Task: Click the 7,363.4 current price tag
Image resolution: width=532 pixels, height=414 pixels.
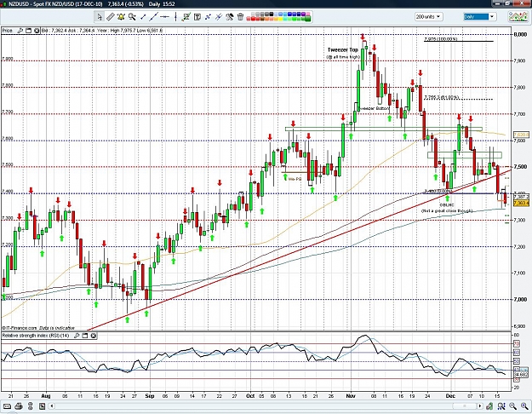Action: point(521,203)
